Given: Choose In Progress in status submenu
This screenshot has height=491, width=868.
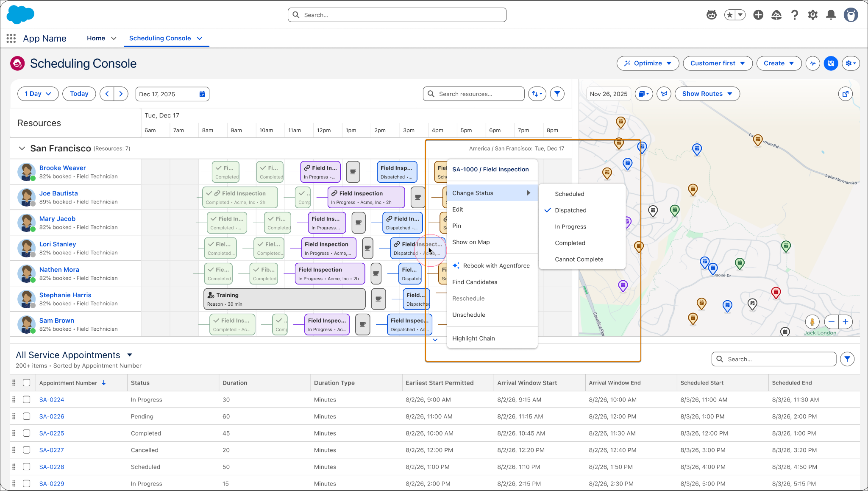Looking at the screenshot, I should (582, 226).
